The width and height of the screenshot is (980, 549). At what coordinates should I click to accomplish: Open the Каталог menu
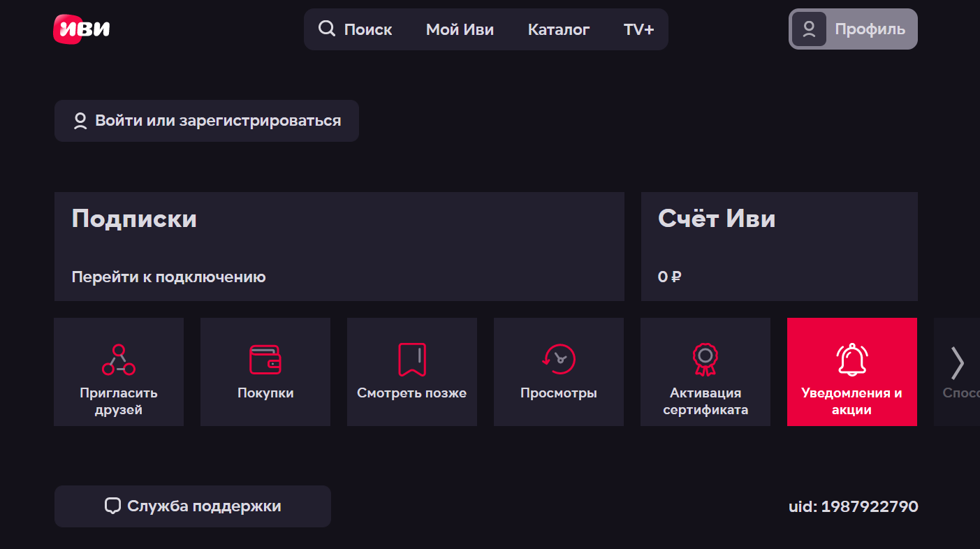click(x=559, y=29)
